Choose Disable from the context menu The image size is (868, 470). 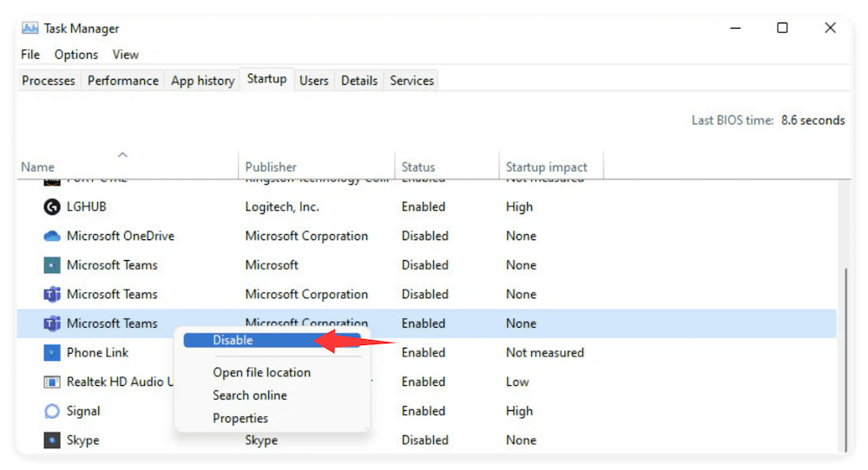pyautogui.click(x=272, y=341)
